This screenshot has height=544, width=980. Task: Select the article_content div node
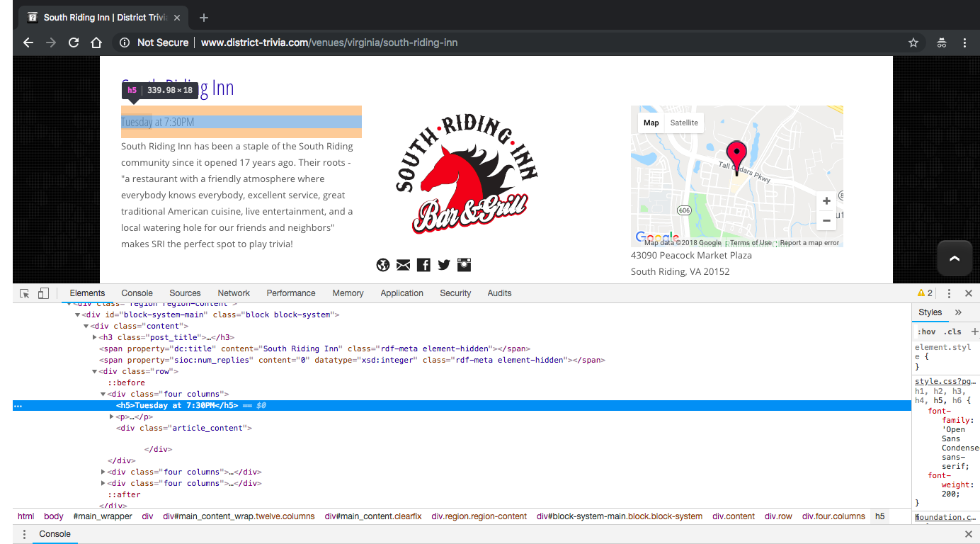(184, 428)
